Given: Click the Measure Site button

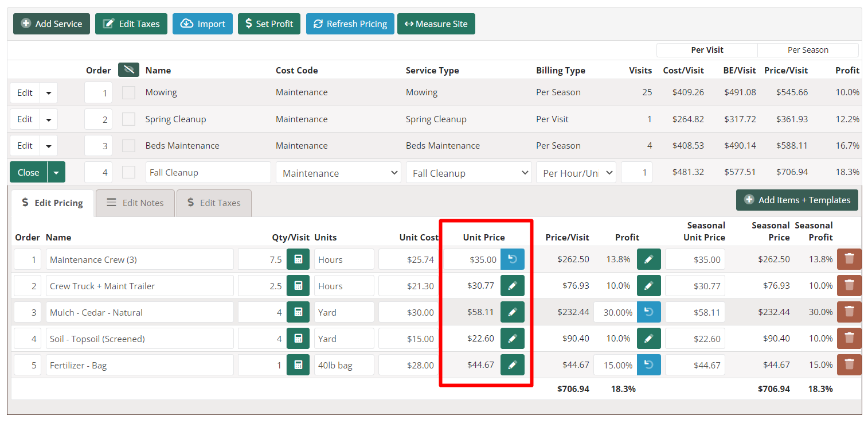Looking at the screenshot, I should [436, 24].
